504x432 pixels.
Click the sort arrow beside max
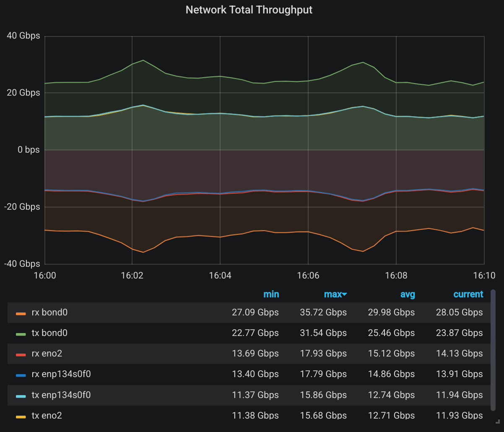click(x=345, y=295)
